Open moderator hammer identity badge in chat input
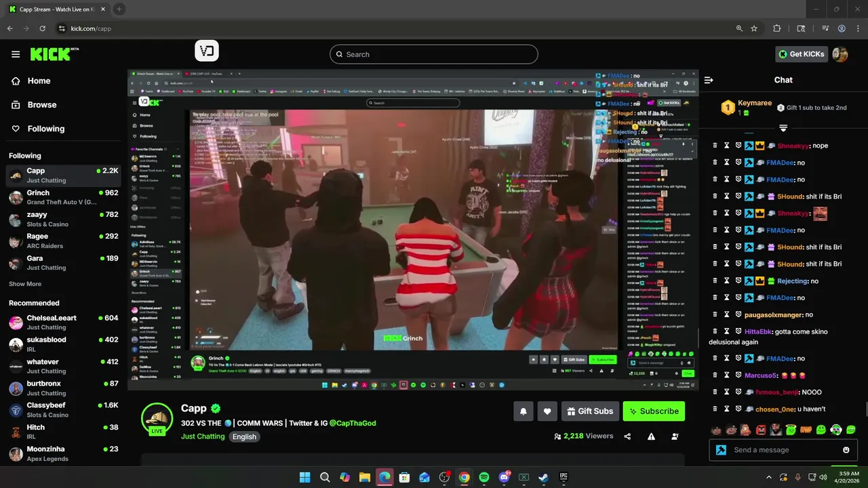The image size is (868, 488). point(721,450)
